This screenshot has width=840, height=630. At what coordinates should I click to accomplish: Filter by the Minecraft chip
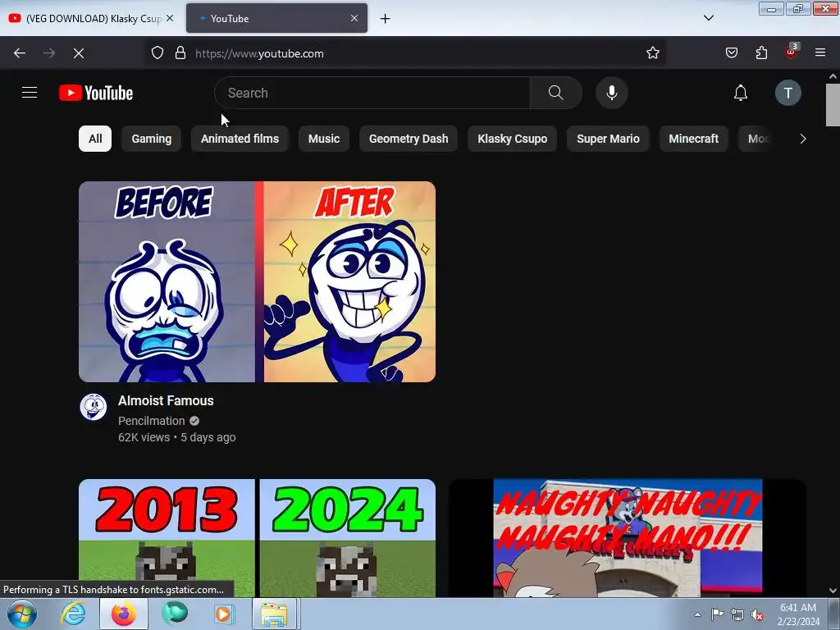(693, 139)
